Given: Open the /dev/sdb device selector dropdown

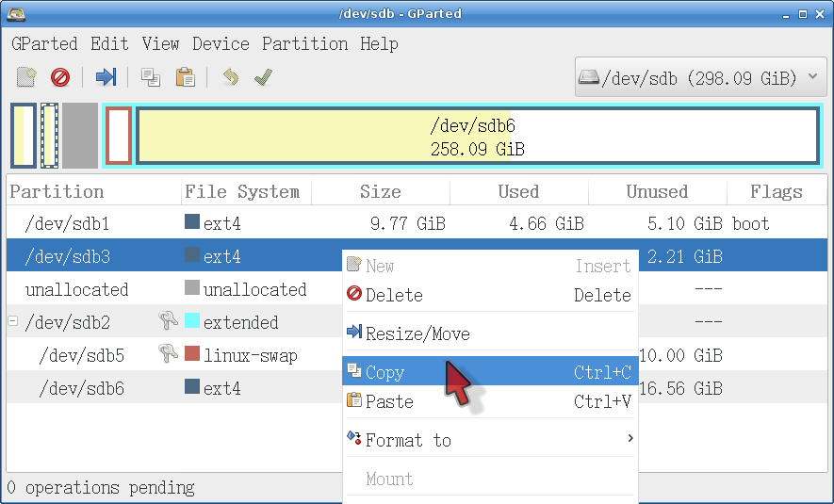Looking at the screenshot, I should tap(700, 77).
